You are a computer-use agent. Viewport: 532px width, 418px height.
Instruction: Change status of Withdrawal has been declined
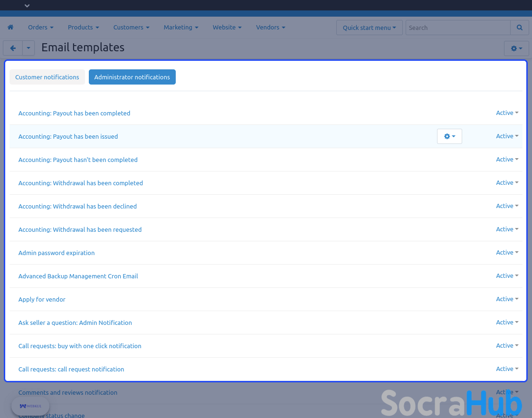click(507, 206)
